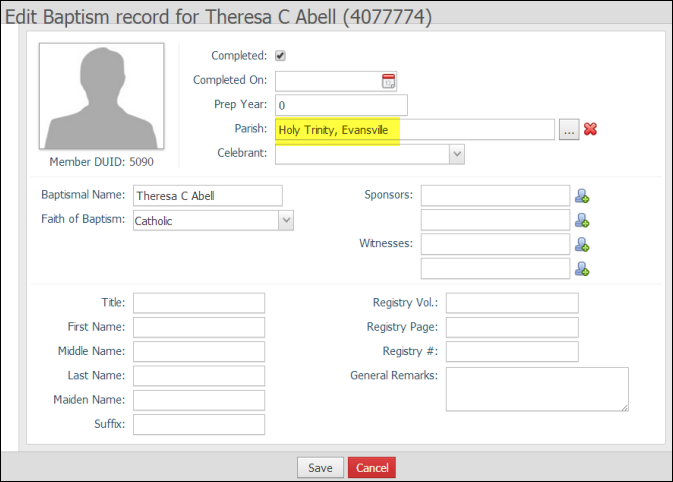Cancel editing the baptism record
The image size is (673, 482).
372,468
